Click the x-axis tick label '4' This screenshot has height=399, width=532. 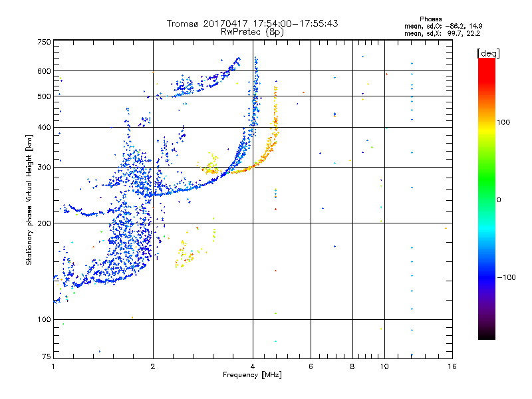[253, 366]
